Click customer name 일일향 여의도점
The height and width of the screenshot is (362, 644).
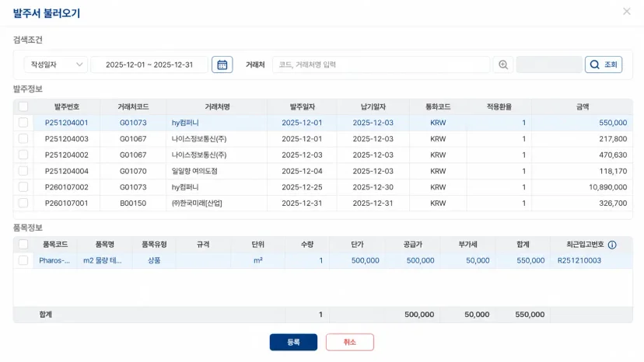tap(194, 171)
